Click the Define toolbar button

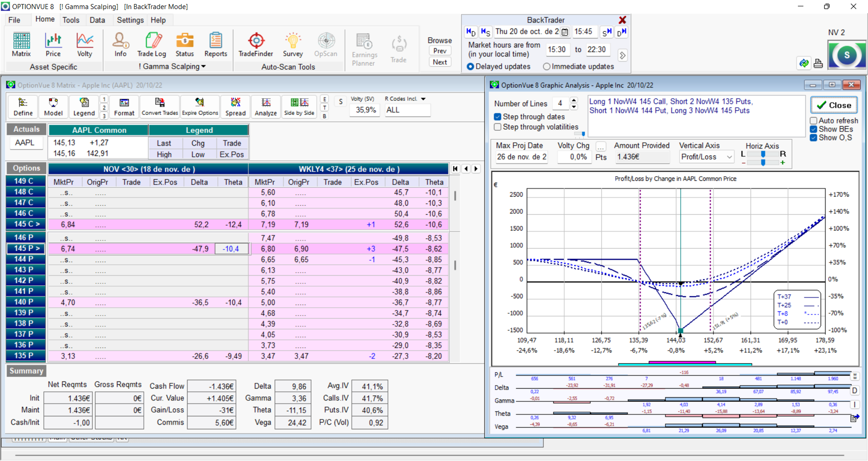[x=23, y=107]
